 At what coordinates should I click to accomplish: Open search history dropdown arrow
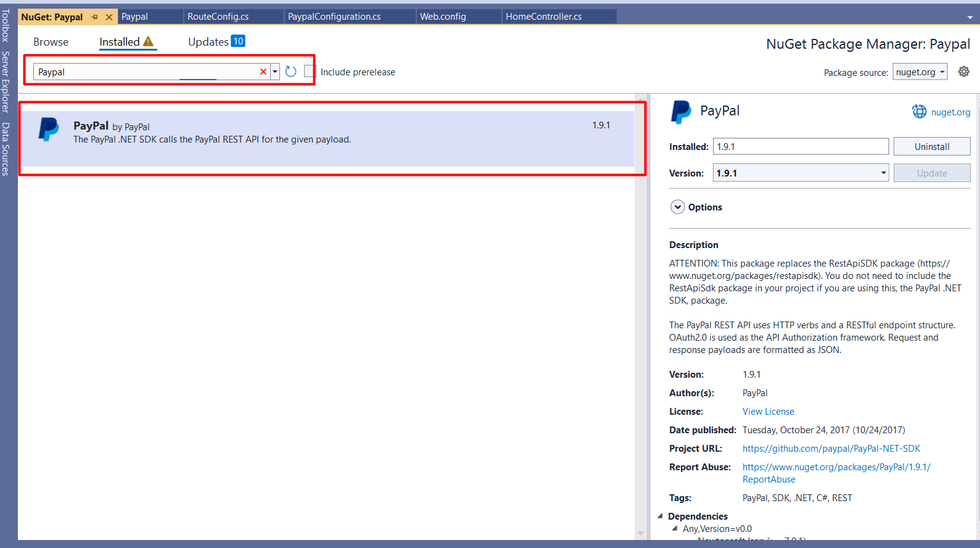(x=275, y=72)
